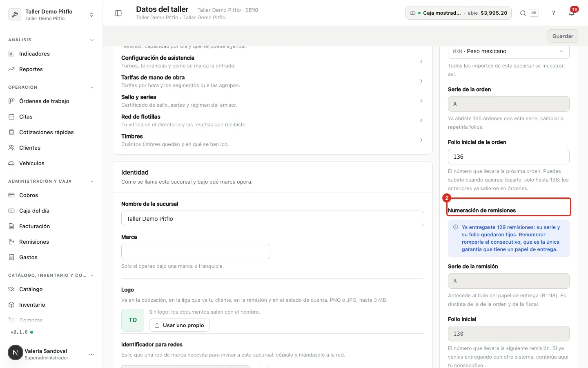Image resolution: width=588 pixels, height=368 pixels.
Task: Click the Usar uno propio logo button
Action: [x=179, y=325]
